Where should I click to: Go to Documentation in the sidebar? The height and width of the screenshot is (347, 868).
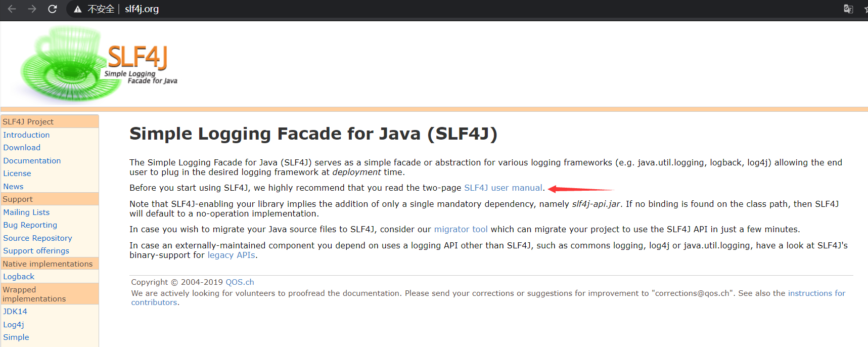pos(32,161)
